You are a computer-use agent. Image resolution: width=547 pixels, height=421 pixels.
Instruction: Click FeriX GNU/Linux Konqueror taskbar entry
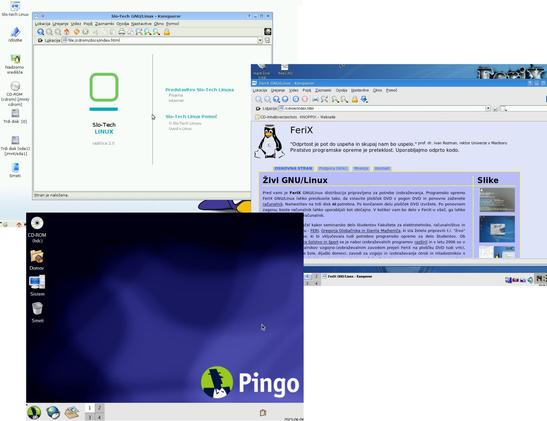point(347,277)
